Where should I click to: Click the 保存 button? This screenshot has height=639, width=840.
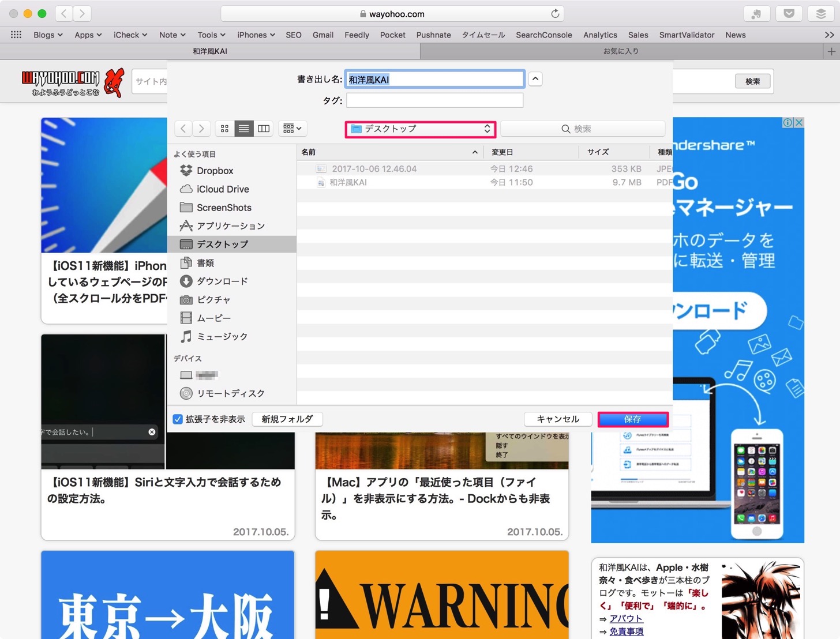633,419
